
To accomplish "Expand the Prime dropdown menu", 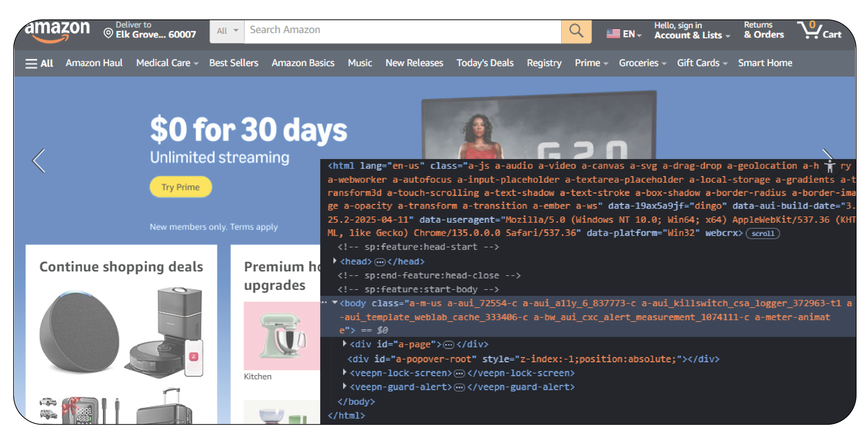I will (591, 63).
